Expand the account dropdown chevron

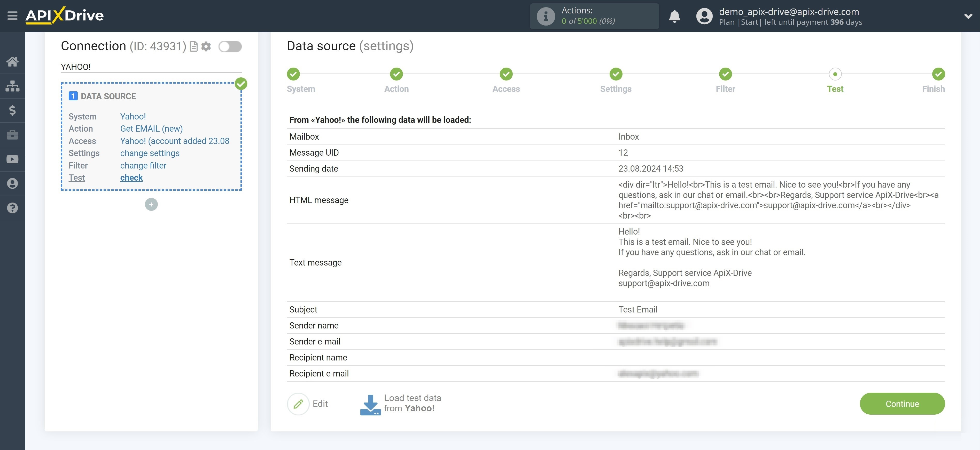point(968,16)
